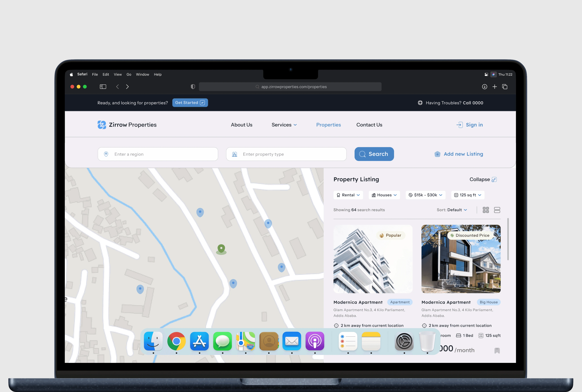Bookmark the Big House listing
Screen dimensions: 582x392
(497, 351)
